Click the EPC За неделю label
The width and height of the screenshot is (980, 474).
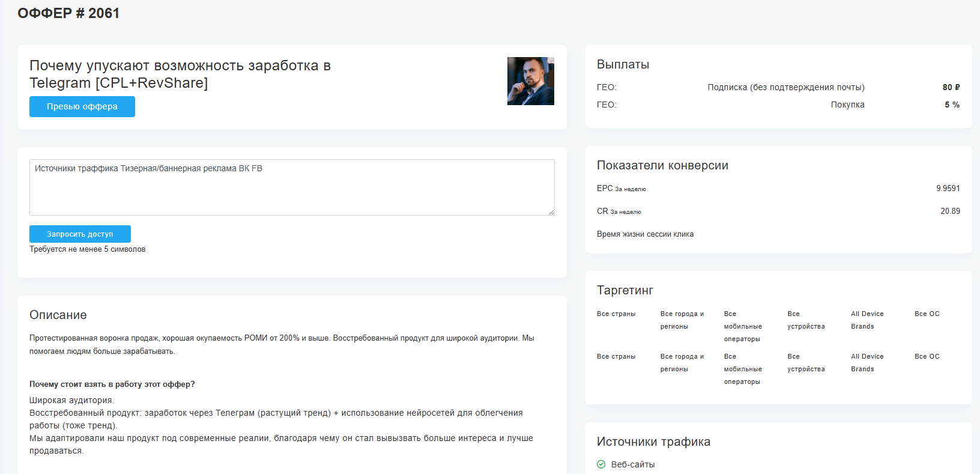pos(622,188)
